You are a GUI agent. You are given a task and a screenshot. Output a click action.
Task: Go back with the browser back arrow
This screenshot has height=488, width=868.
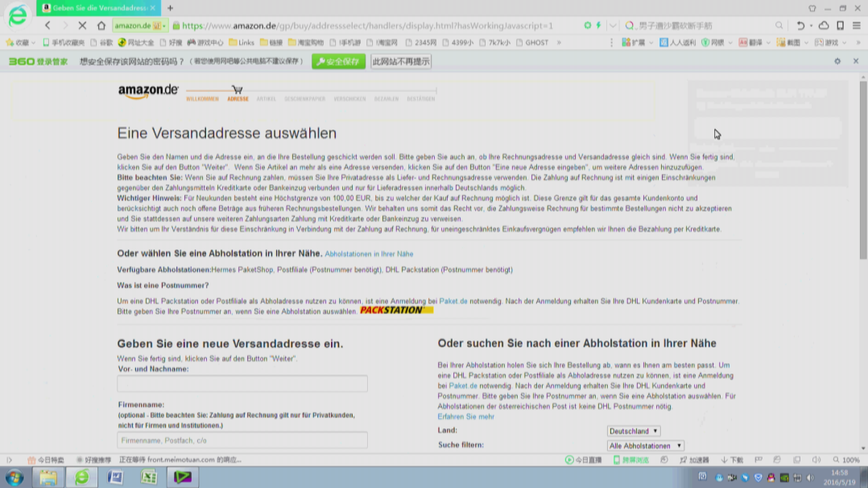click(48, 26)
